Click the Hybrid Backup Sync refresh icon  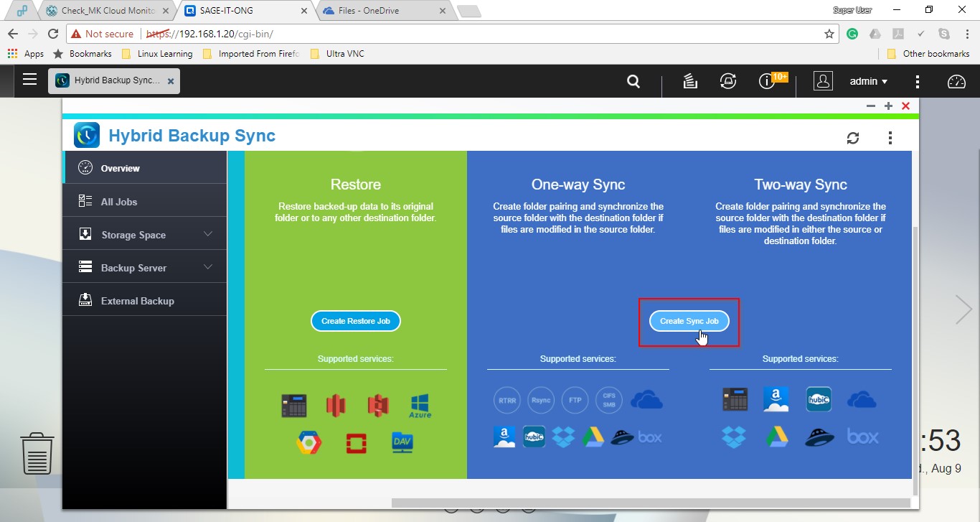click(853, 138)
